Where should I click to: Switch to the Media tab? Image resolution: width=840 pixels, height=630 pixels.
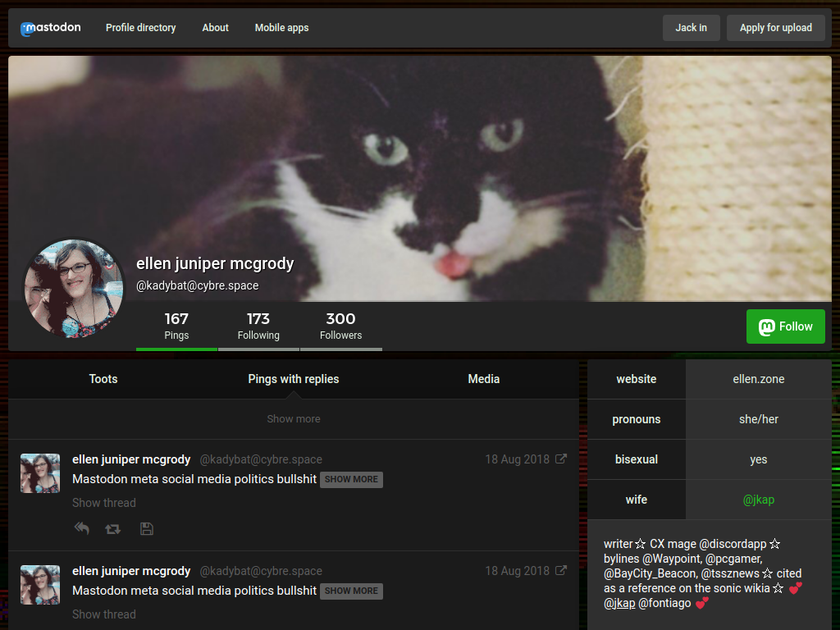pos(484,379)
